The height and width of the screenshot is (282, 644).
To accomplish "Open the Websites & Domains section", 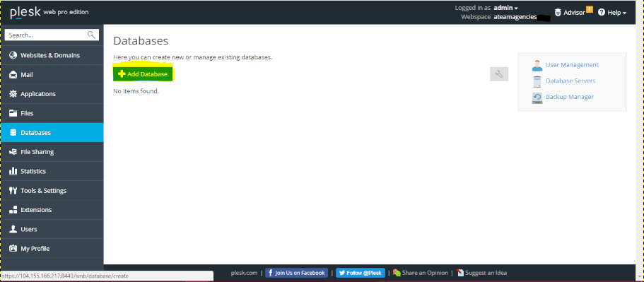I will (x=52, y=55).
